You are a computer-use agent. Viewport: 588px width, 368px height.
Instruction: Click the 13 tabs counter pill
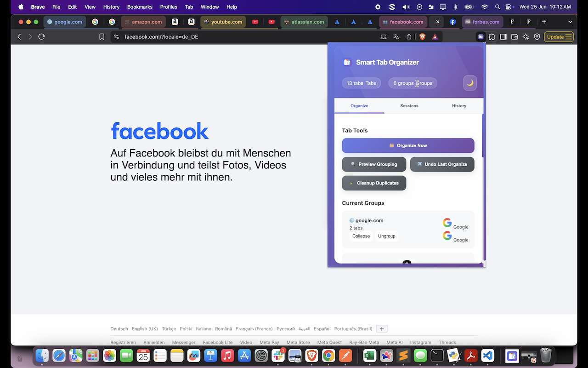(x=362, y=83)
